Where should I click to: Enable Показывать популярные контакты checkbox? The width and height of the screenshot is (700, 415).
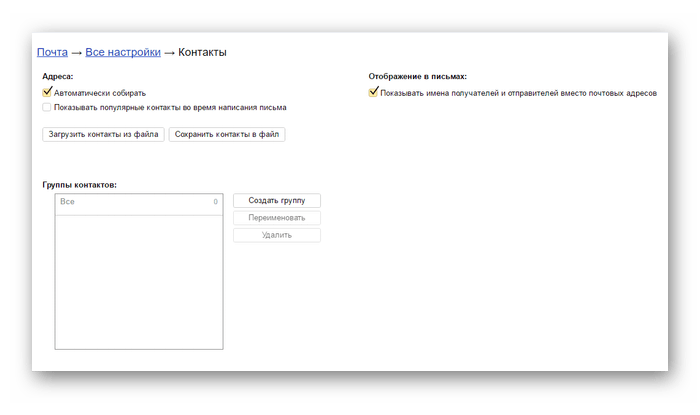[46, 107]
